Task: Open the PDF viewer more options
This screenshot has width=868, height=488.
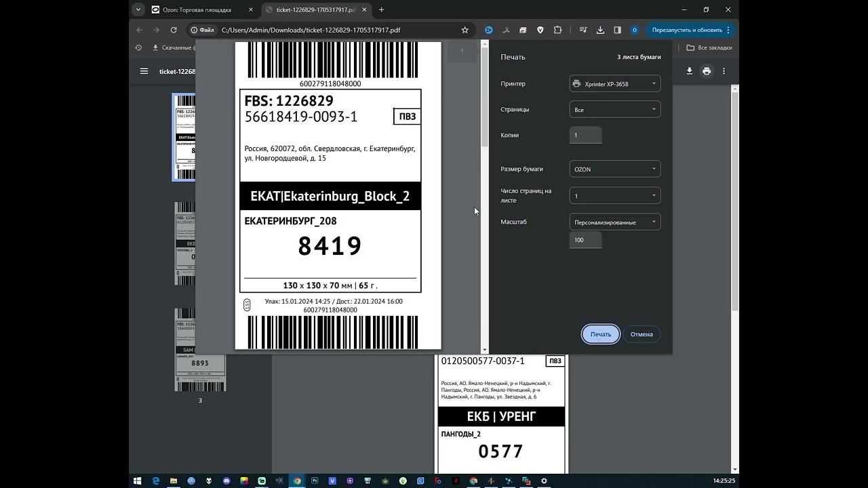Action: [724, 71]
